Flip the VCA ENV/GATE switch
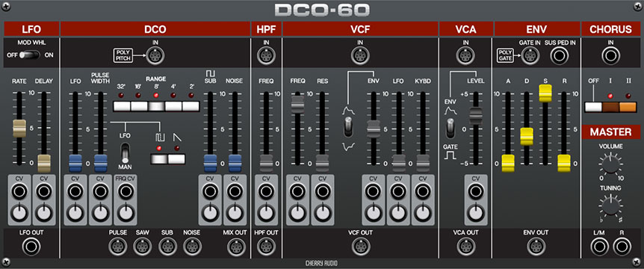644x269 pixels. tap(451, 128)
